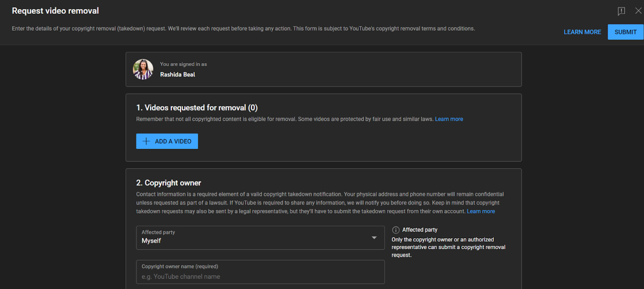Click the Affected party dropdown arrow

click(374, 237)
